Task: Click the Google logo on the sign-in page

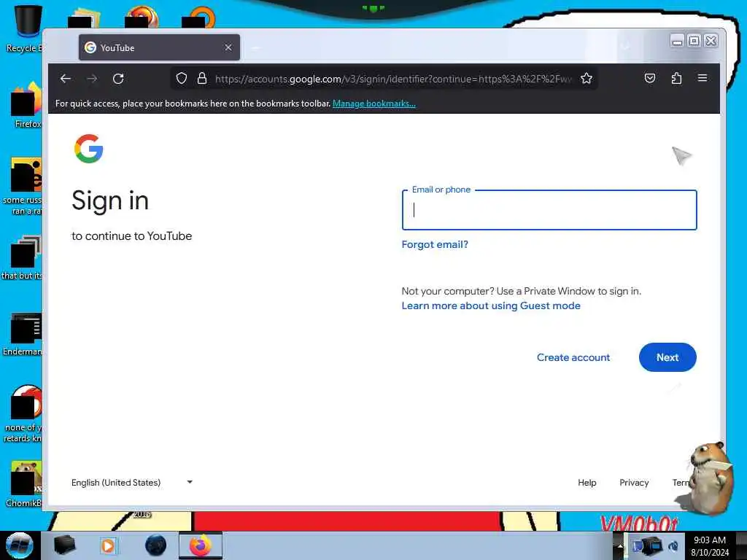Action: (x=88, y=149)
